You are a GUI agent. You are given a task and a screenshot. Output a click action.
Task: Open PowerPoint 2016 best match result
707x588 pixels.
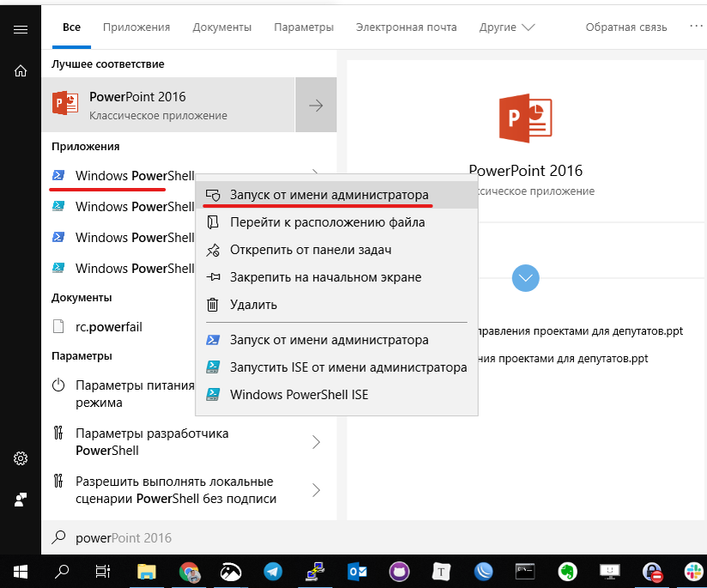[x=168, y=105]
